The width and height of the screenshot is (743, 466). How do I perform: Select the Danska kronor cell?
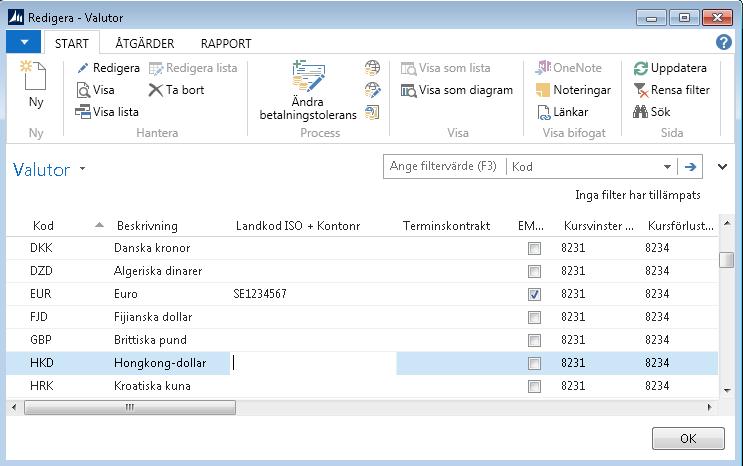pyautogui.click(x=152, y=248)
